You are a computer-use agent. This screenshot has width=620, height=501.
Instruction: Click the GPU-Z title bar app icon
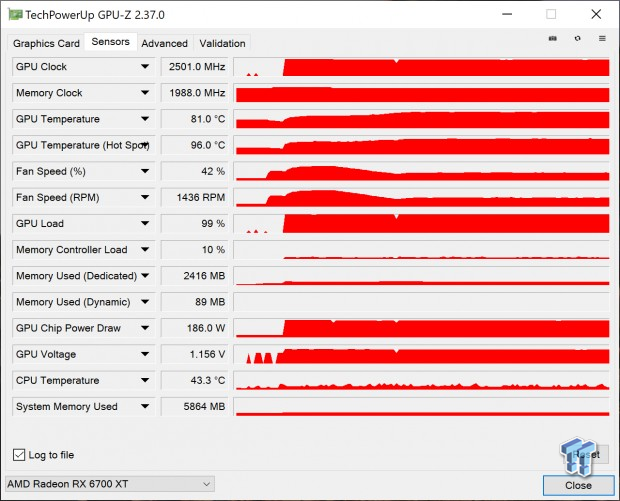[x=15, y=15]
